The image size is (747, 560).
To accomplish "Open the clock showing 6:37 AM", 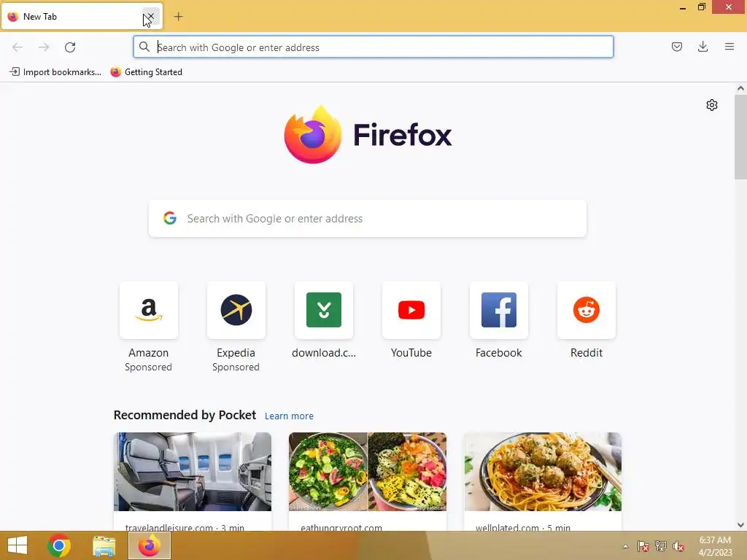I will click(715, 546).
